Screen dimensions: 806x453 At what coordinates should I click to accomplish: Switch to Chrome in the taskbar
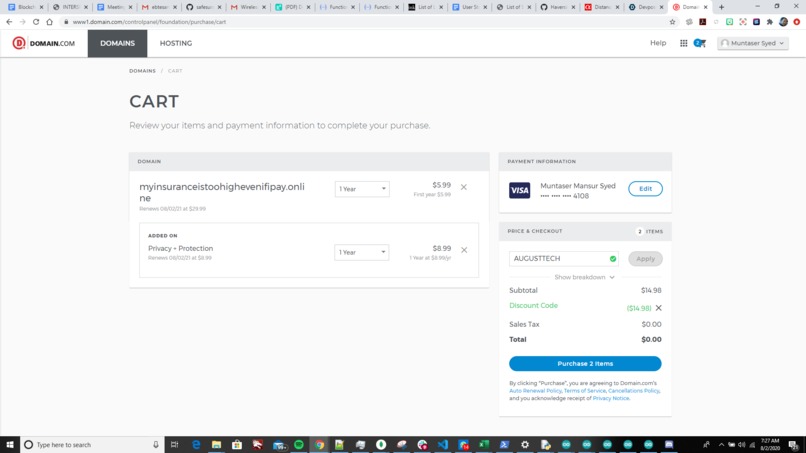pos(319,444)
